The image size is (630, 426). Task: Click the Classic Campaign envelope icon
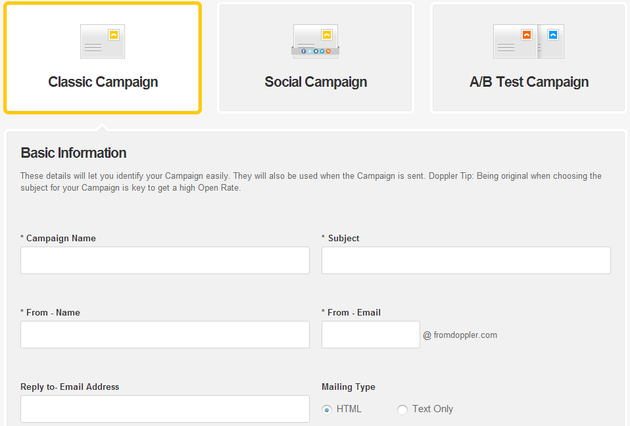pyautogui.click(x=102, y=41)
